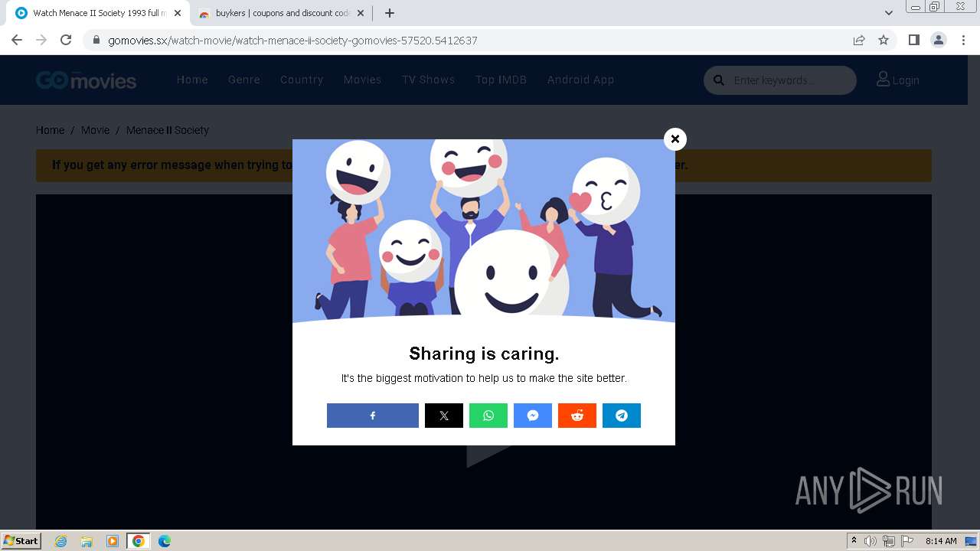Image resolution: width=980 pixels, height=551 pixels.
Task: View site information lock icon
Action: 96,40
